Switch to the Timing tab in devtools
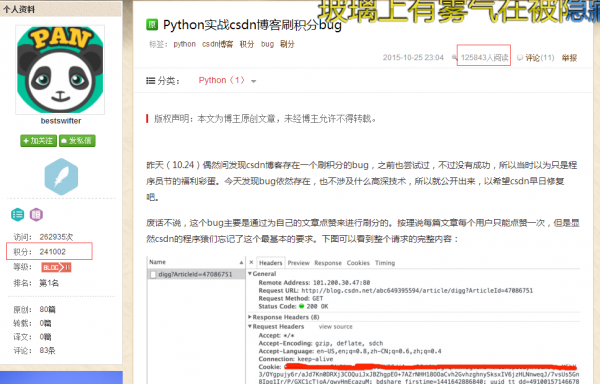Screen dimensions: 600x384 [385, 263]
